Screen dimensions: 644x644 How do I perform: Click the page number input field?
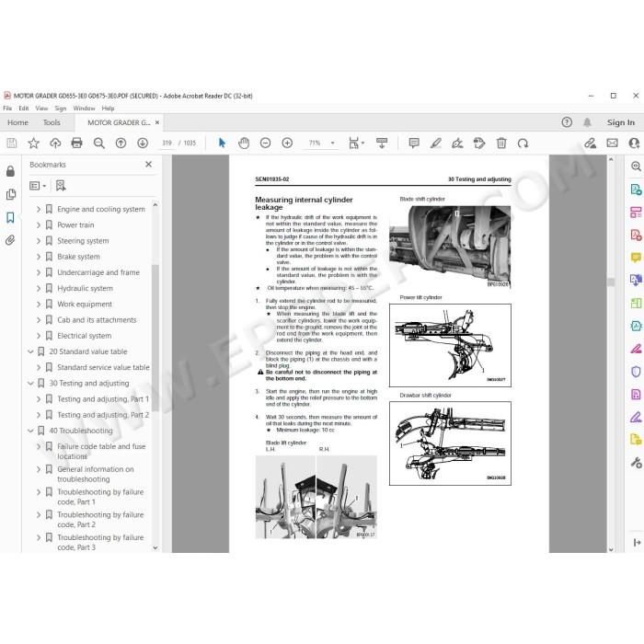pyautogui.click(x=167, y=143)
